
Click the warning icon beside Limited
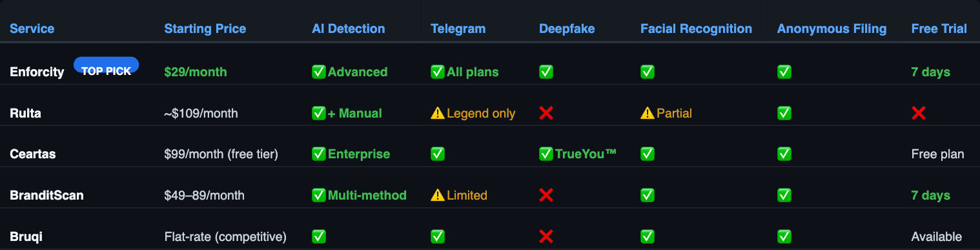[x=438, y=195]
